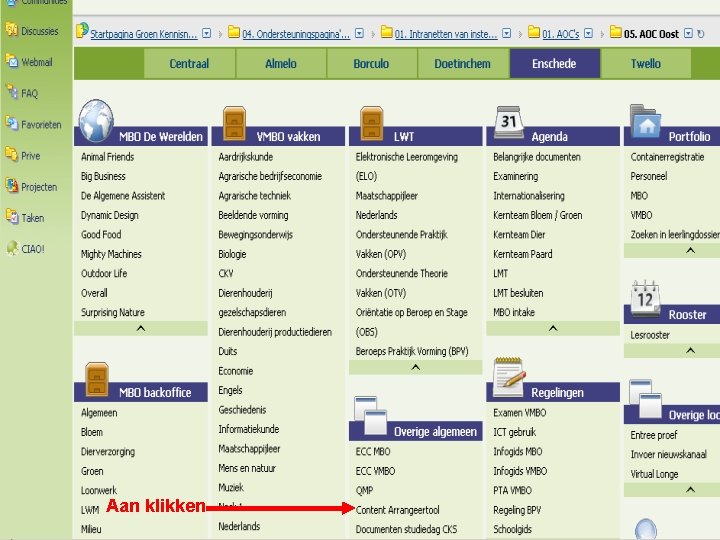Viewport: 720px width, 540px height.
Task: Follow the 01. Intranetten van inste... breadcrumb link
Action: (x=446, y=34)
